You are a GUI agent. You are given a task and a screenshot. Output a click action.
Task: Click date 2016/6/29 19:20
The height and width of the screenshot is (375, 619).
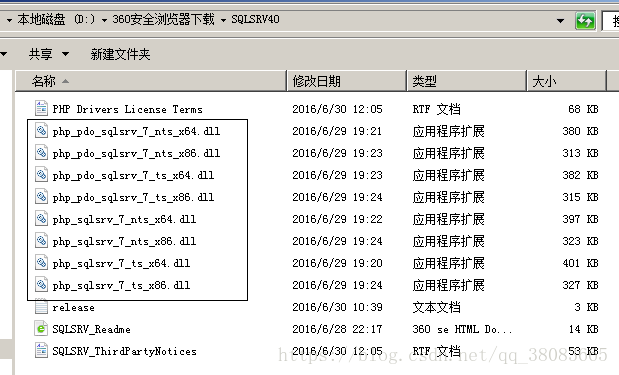point(337,263)
